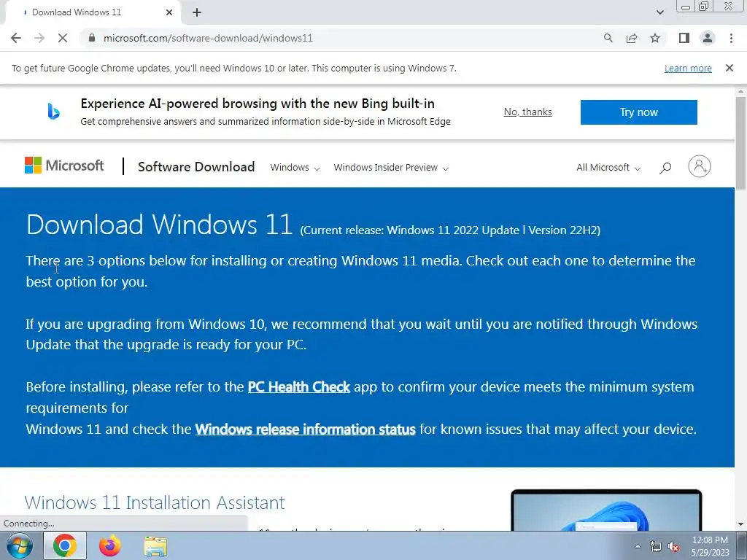Image resolution: width=747 pixels, height=560 pixels.
Task: Click the taskbar clock showing 12:08 PM
Action: point(710,546)
